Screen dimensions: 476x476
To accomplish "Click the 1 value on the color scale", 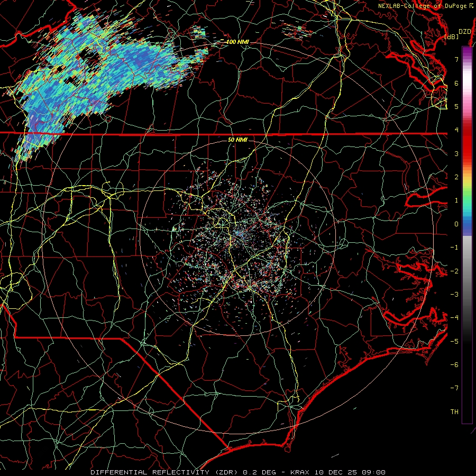I will tap(456, 200).
